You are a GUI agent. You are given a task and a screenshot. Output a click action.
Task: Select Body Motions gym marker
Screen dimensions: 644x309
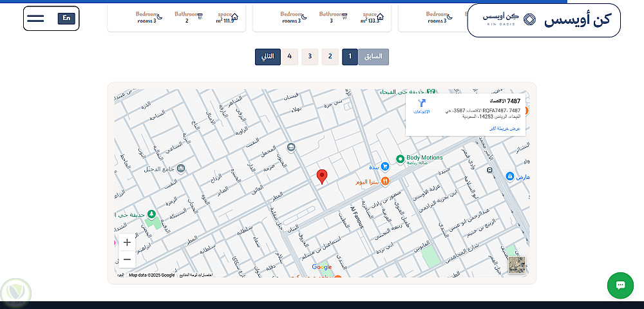click(401, 159)
